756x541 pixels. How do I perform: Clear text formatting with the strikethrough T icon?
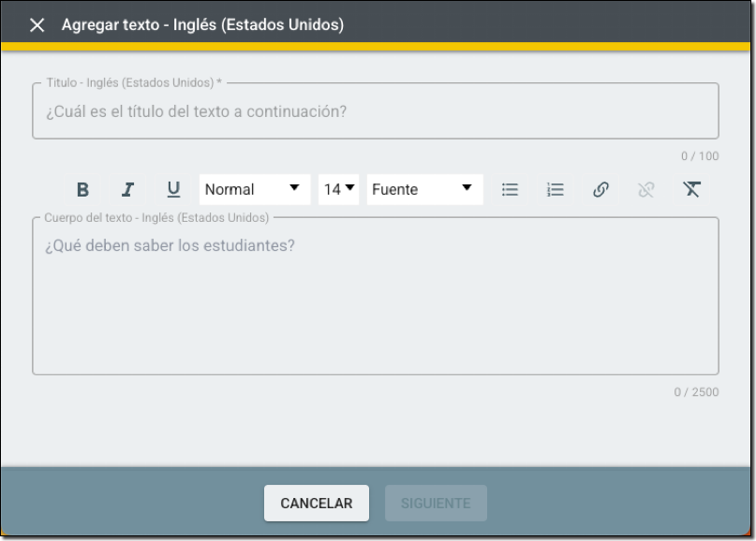691,189
